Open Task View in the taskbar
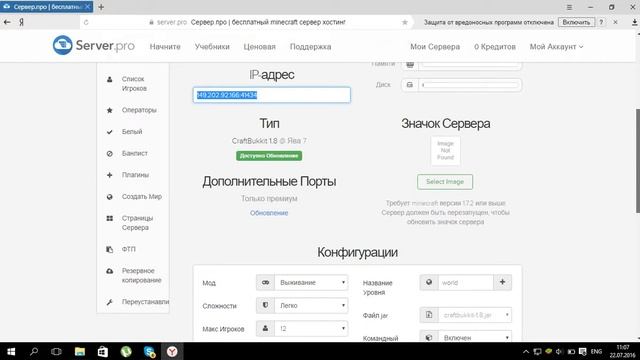This screenshot has width=640, height=360. click(56, 351)
